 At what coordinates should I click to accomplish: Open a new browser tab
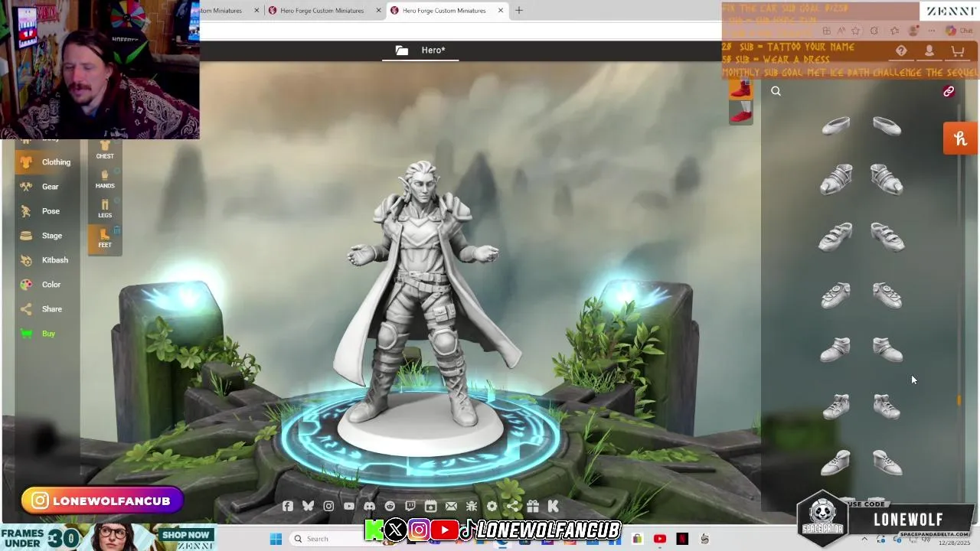pyautogui.click(x=519, y=11)
